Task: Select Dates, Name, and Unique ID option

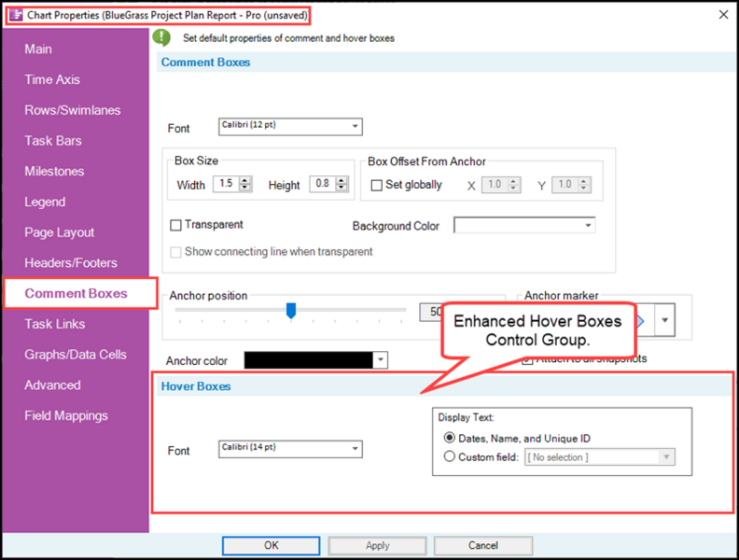Action: click(450, 438)
